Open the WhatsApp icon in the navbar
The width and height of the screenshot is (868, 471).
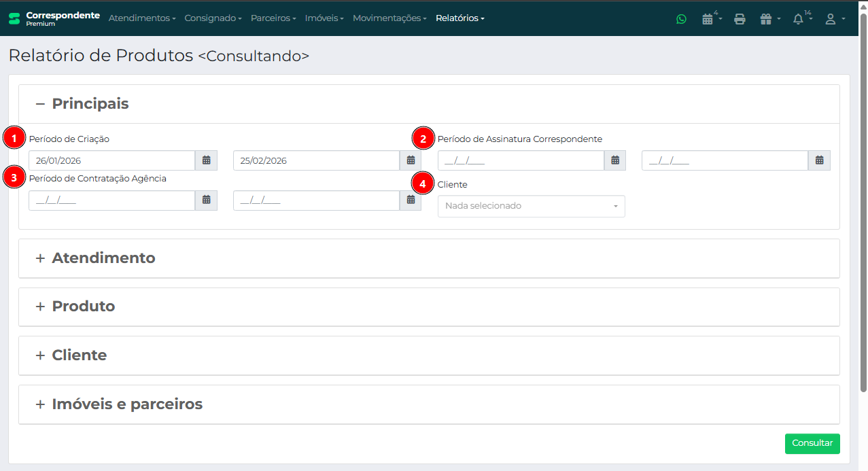681,19
